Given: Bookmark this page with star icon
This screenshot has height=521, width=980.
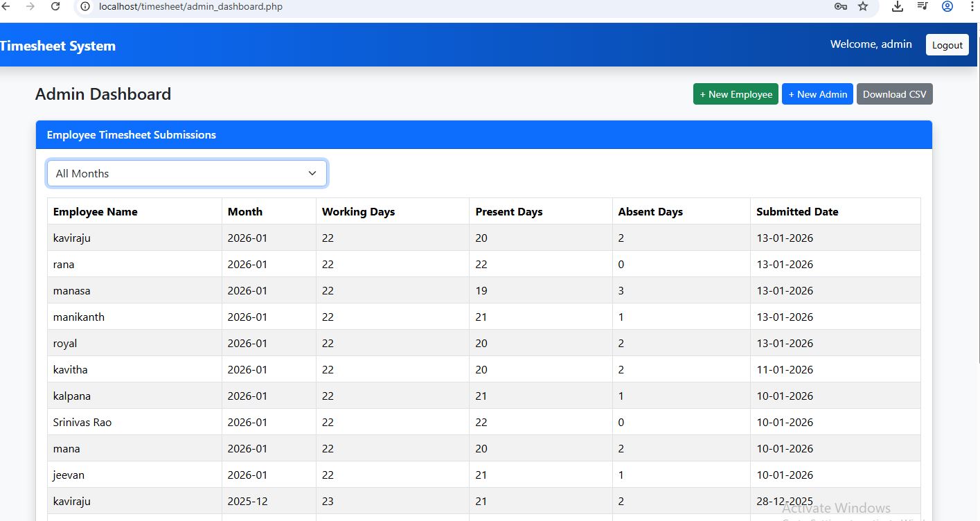Looking at the screenshot, I should pyautogui.click(x=863, y=6).
